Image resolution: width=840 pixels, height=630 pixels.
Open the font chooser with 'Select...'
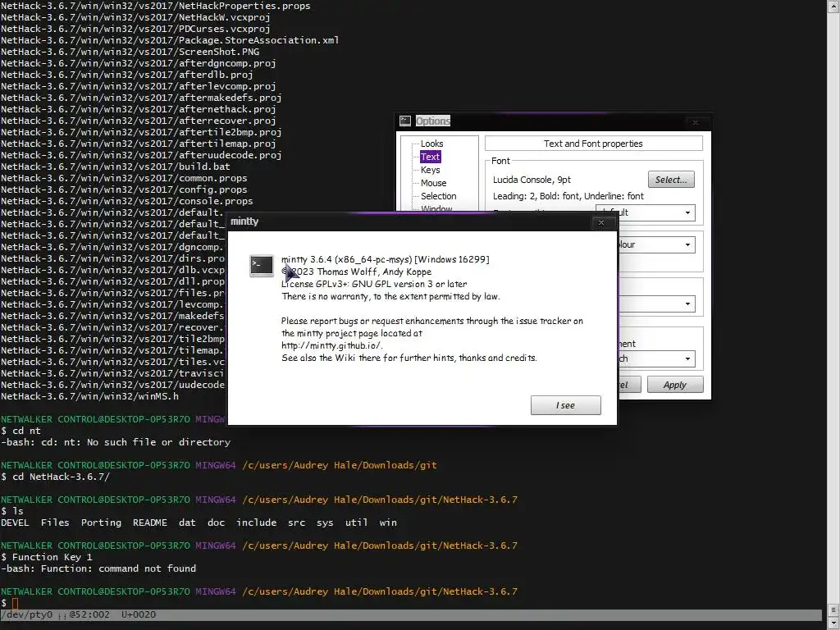point(671,180)
